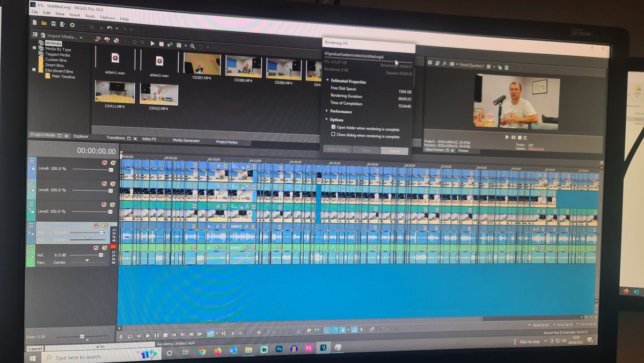This screenshot has width=644, height=363.
Task: Solo the first video track
Action: [x=113, y=162]
